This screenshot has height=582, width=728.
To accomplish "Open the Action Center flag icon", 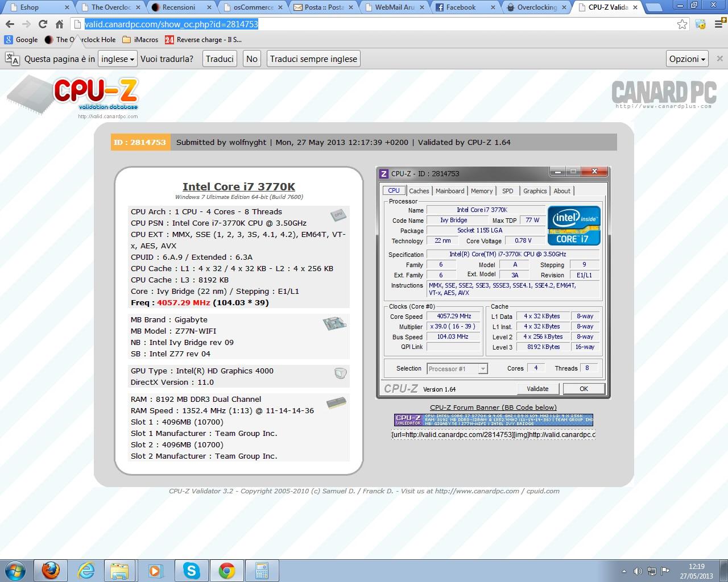I will click(x=665, y=571).
